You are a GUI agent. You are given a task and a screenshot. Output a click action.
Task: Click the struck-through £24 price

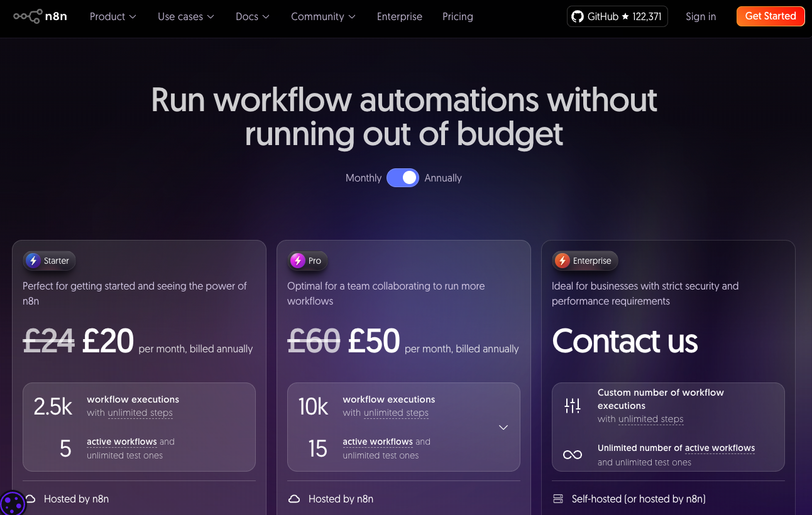(x=48, y=341)
